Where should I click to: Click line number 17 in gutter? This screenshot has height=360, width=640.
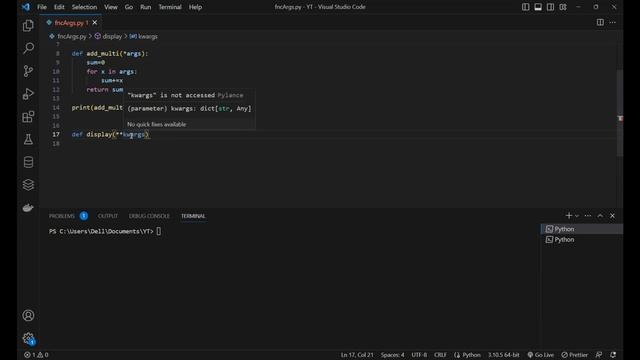coord(56,134)
